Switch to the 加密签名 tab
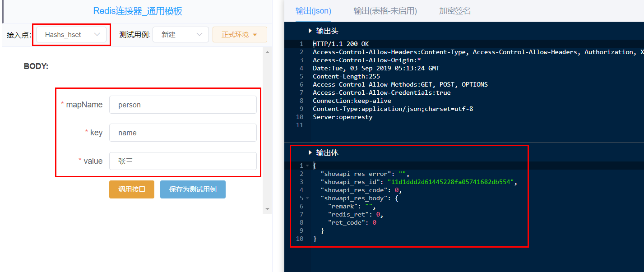644x272 pixels. pyautogui.click(x=455, y=11)
